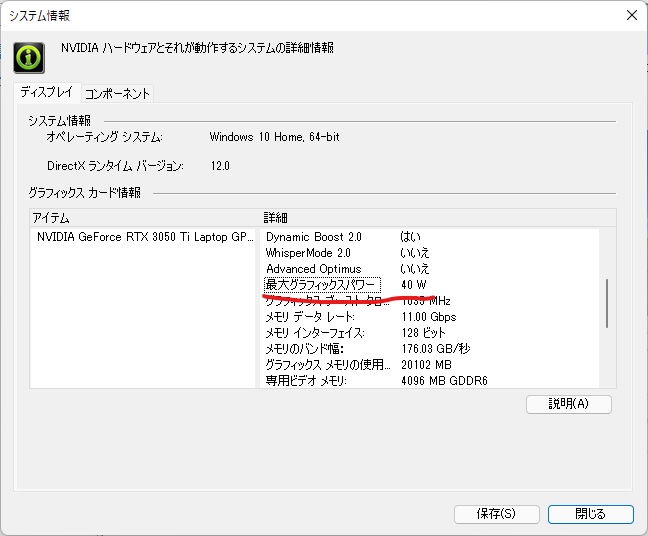Select the メモリ インターフェイス row
648x536 pixels.
[x=430, y=333]
